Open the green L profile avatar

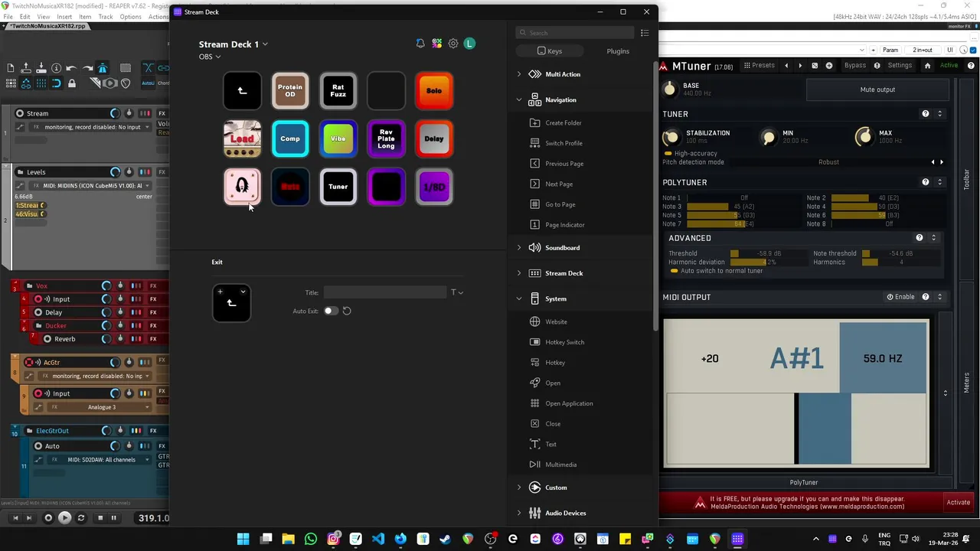(x=469, y=44)
